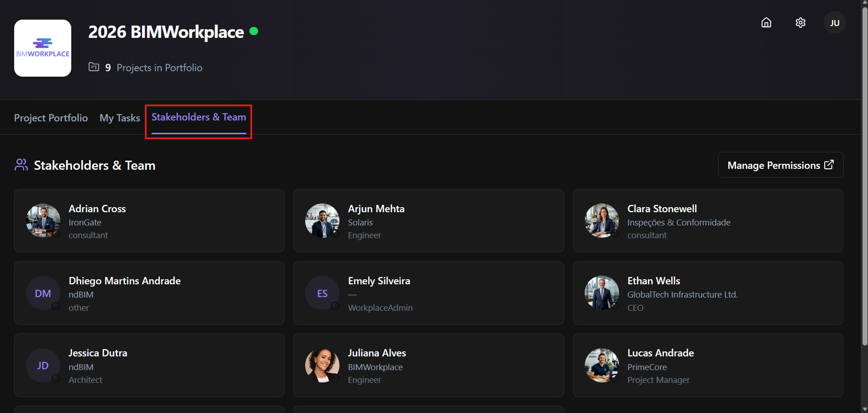Select the Emely Silveira name
868x413 pixels.
379,281
